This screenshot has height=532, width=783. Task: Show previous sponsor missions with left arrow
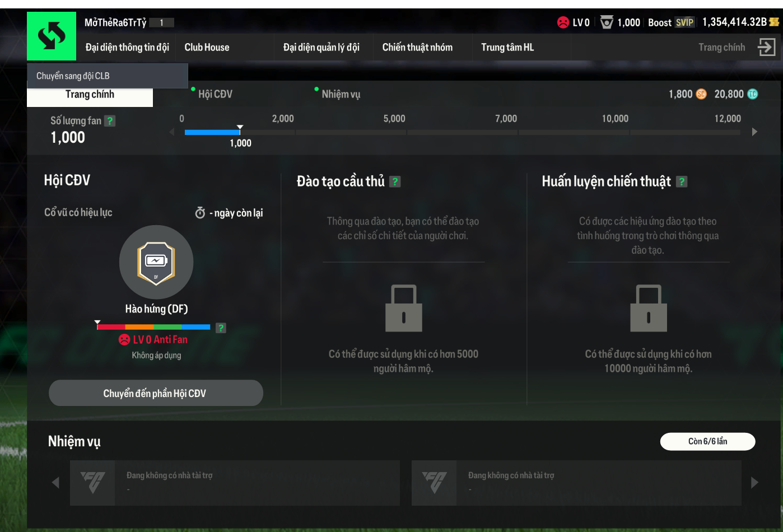point(55,483)
